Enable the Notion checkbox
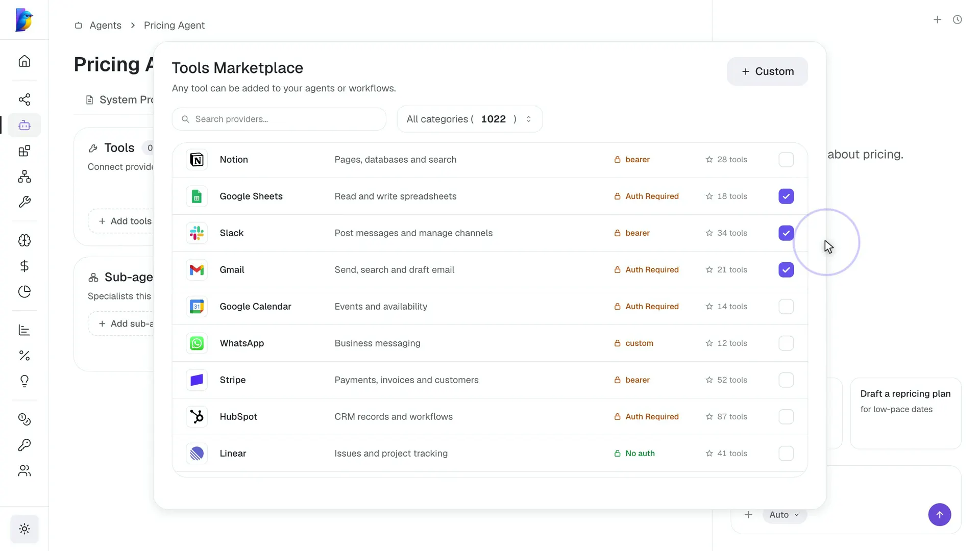 (786, 160)
